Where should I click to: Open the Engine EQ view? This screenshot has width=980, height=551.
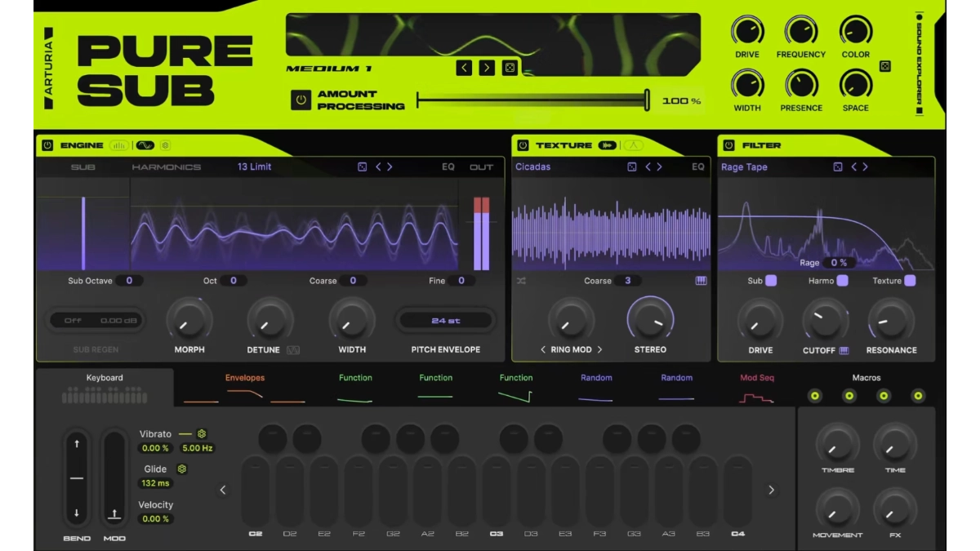click(x=448, y=167)
